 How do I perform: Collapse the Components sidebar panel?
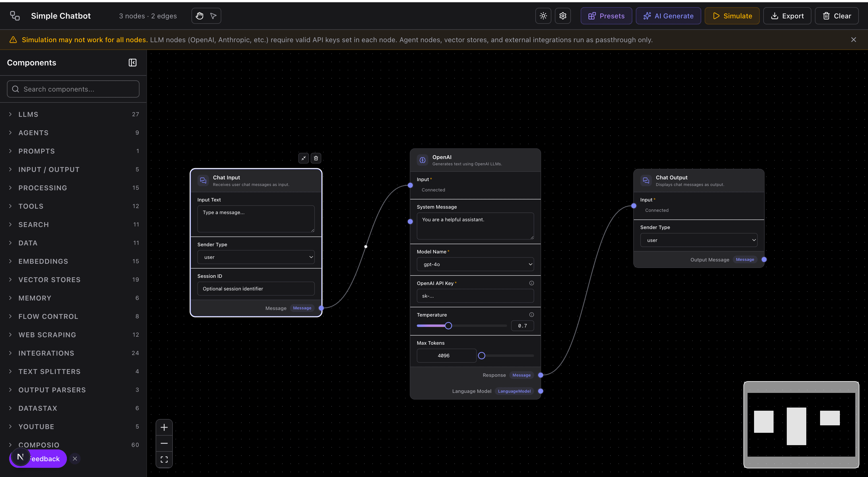[x=132, y=63]
